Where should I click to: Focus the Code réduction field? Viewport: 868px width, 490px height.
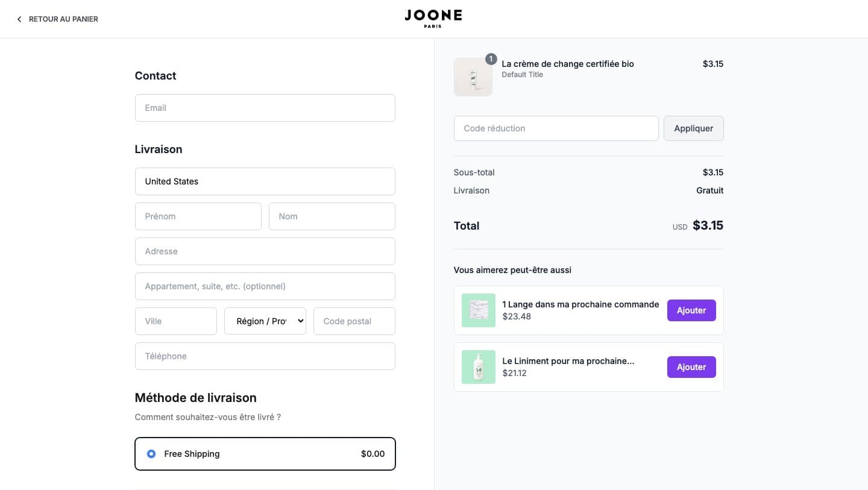coord(556,128)
